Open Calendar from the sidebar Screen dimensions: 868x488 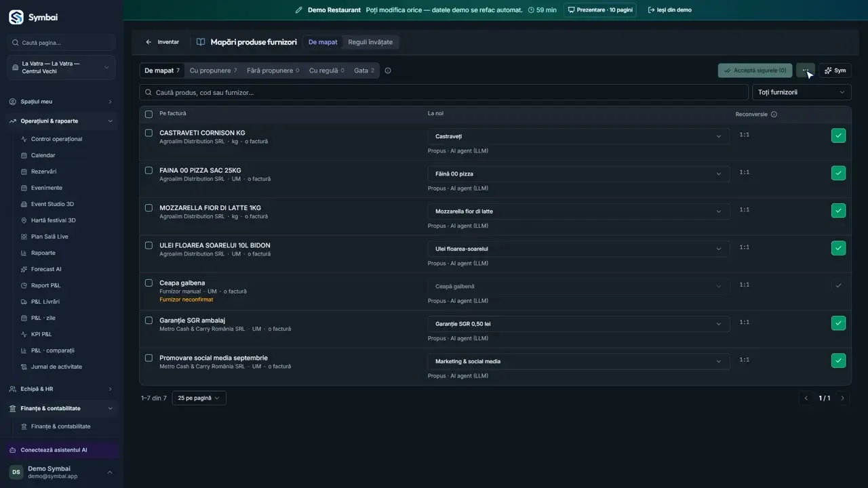pyautogui.click(x=43, y=155)
